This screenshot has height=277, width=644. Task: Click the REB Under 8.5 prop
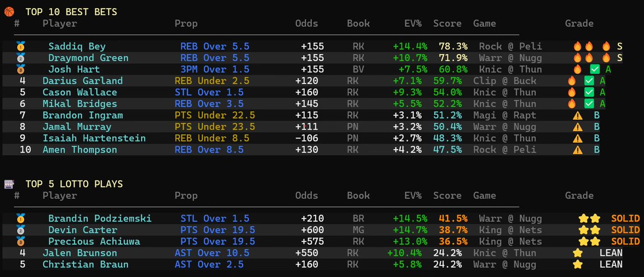[212, 138]
